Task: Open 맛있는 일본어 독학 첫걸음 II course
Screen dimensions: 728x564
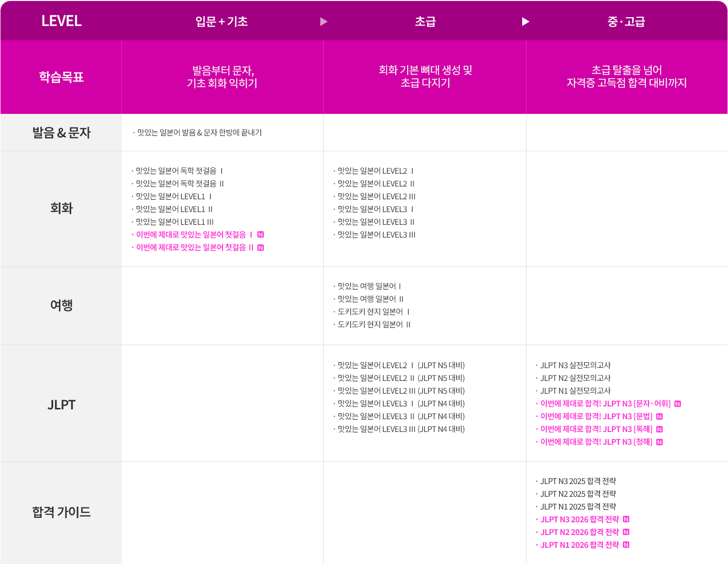Action: 178,184
